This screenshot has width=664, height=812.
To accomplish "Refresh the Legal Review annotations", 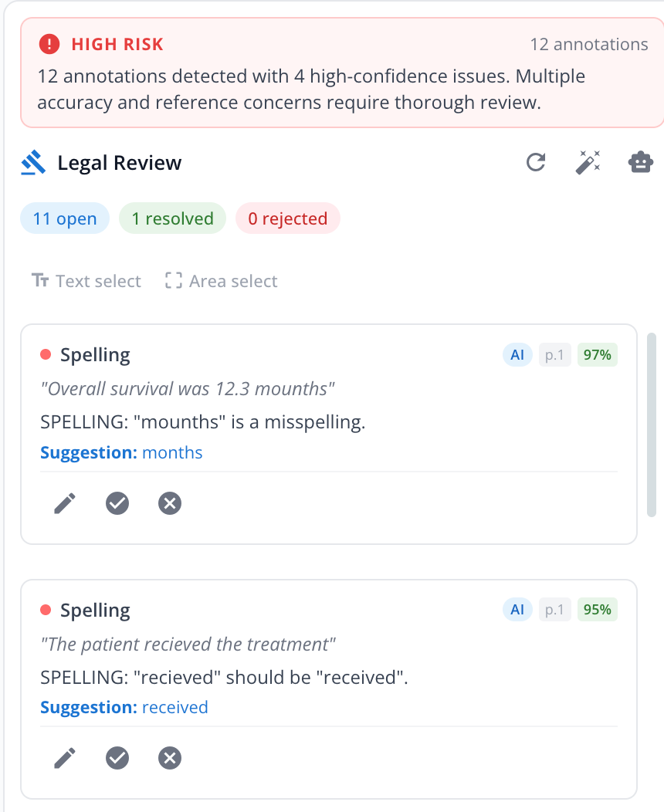I will [x=536, y=162].
